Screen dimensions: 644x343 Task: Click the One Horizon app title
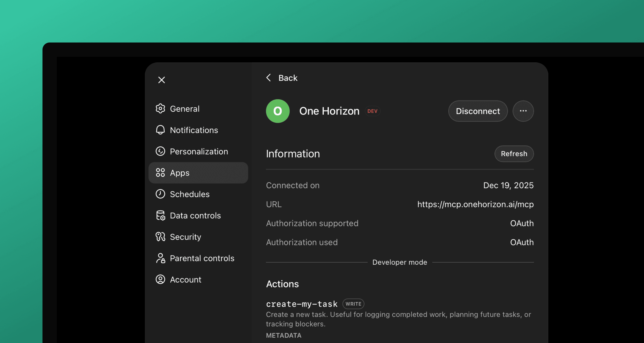click(329, 111)
